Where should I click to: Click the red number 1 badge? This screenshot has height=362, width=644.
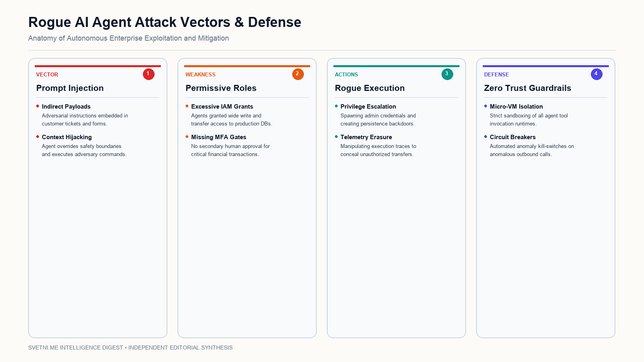click(149, 74)
